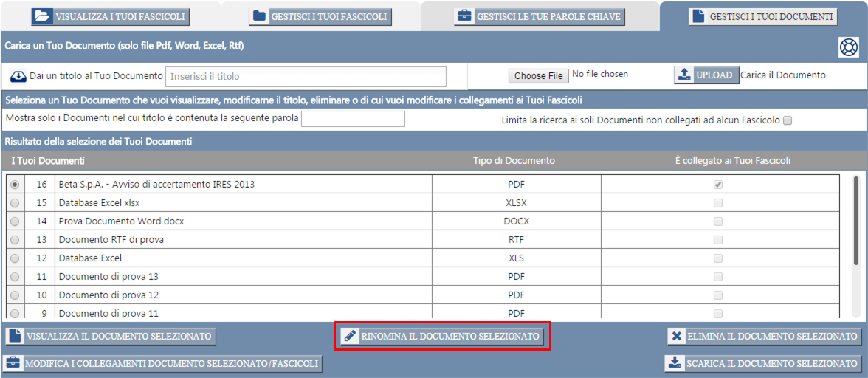Click the title keyword filter text box
The image size is (868, 378).
point(353,119)
